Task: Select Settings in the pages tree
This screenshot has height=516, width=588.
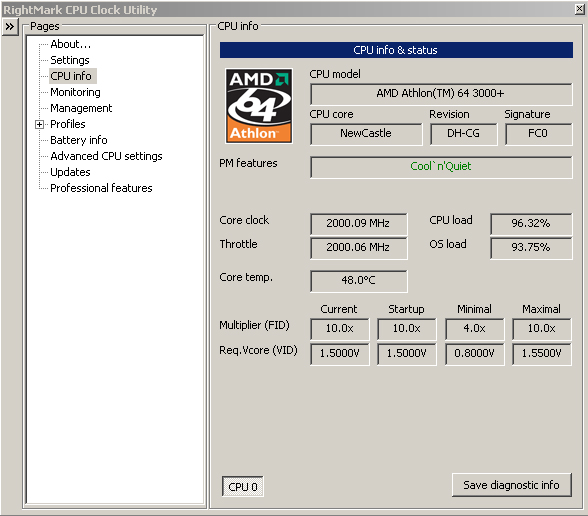Action: click(70, 60)
